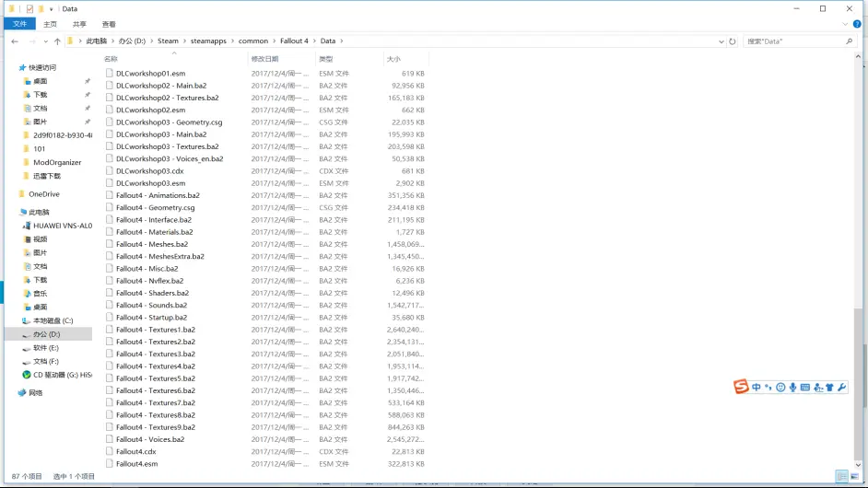Click the Quick Access star icon
The height and width of the screenshot is (488, 868).
click(22, 67)
